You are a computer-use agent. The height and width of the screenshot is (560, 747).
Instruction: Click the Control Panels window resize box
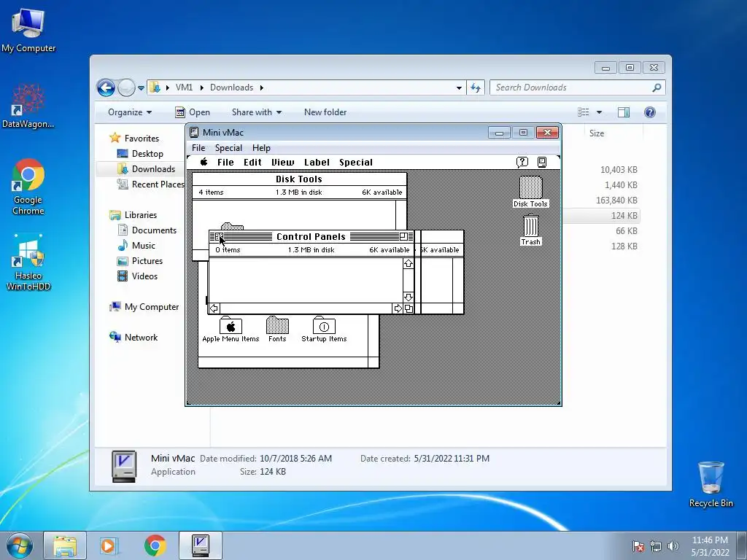[409, 308]
